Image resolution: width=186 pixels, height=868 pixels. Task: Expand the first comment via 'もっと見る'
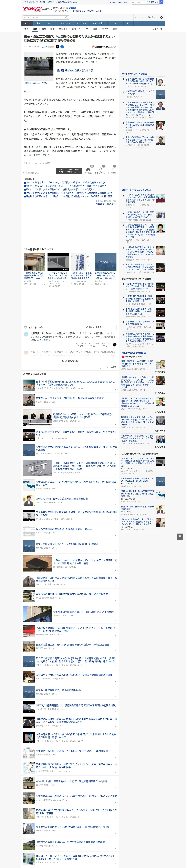(45, 340)
